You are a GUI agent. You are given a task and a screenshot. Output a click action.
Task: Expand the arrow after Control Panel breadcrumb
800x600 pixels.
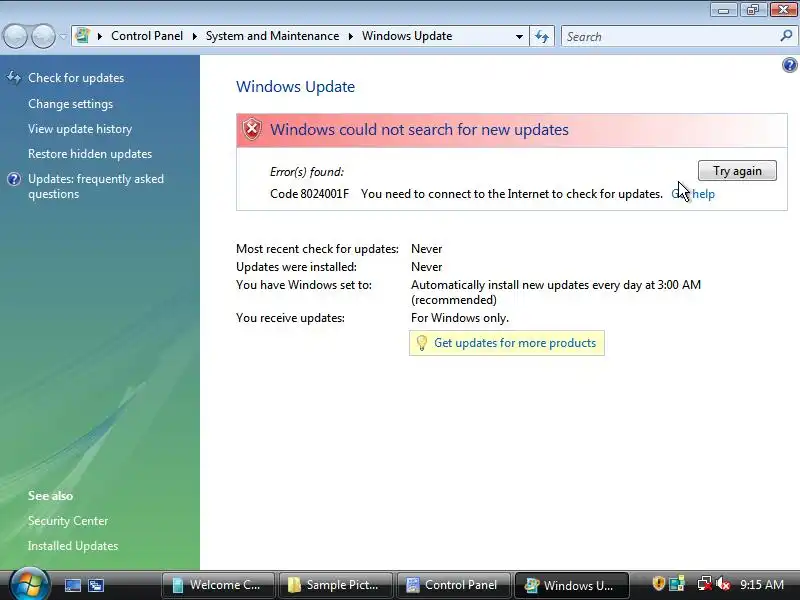click(194, 37)
